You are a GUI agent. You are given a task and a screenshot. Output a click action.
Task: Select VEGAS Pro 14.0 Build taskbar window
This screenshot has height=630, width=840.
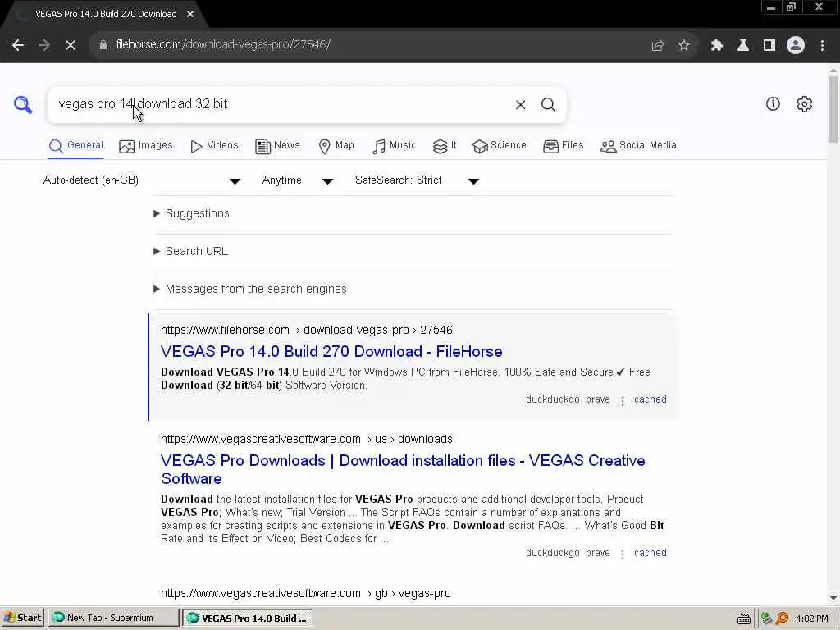248,619
